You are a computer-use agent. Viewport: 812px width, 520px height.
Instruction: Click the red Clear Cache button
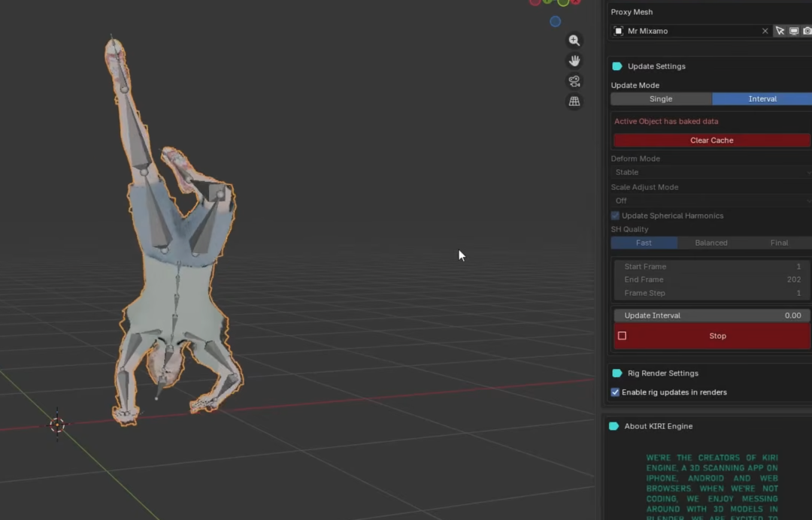711,141
